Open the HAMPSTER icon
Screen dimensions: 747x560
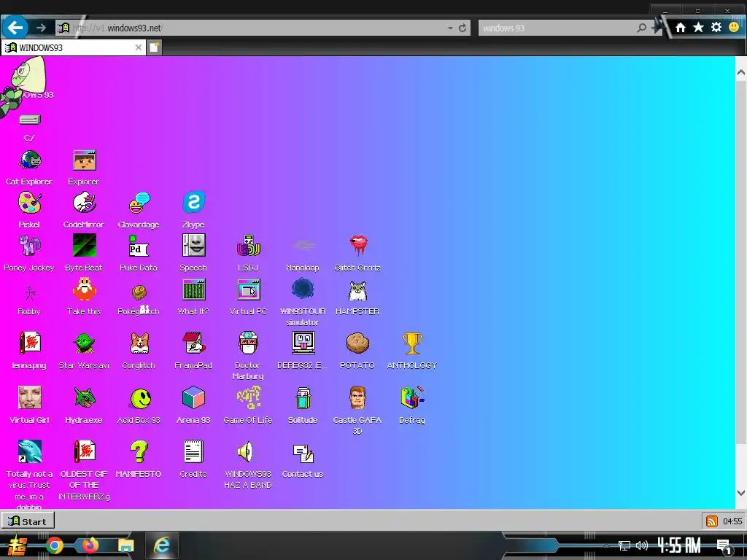click(357, 290)
